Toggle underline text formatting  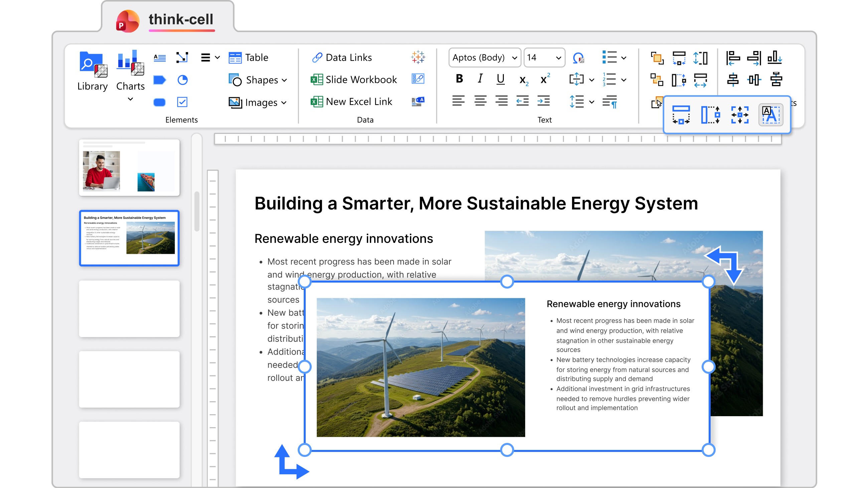point(500,79)
